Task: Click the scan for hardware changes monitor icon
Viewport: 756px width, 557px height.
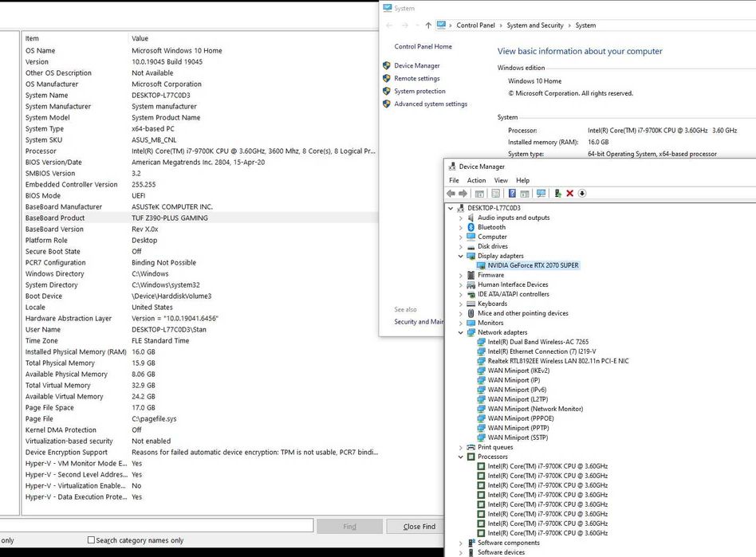Action: tap(541, 193)
